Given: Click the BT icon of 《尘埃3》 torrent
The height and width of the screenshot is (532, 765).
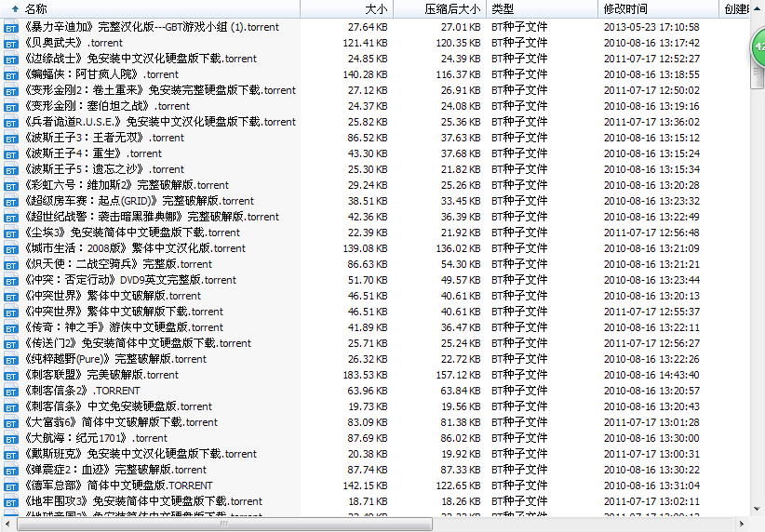Looking at the screenshot, I should [11, 233].
